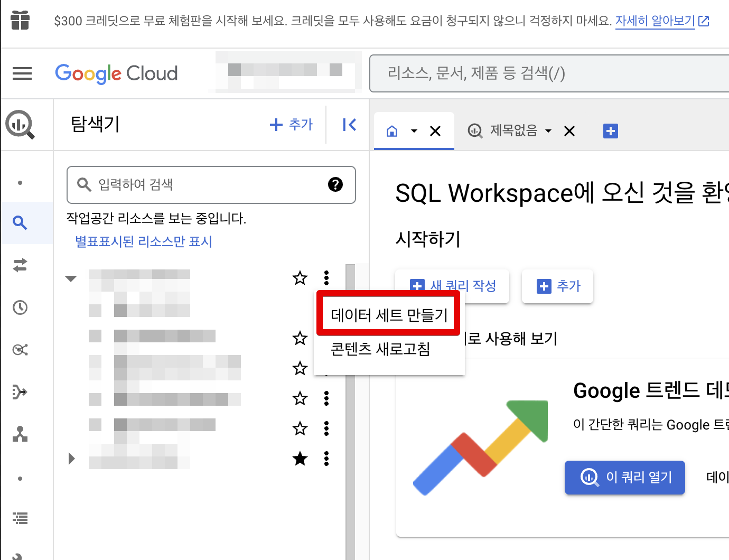
Task: Click the 입력하여 검색 explorer search box
Action: [211, 184]
